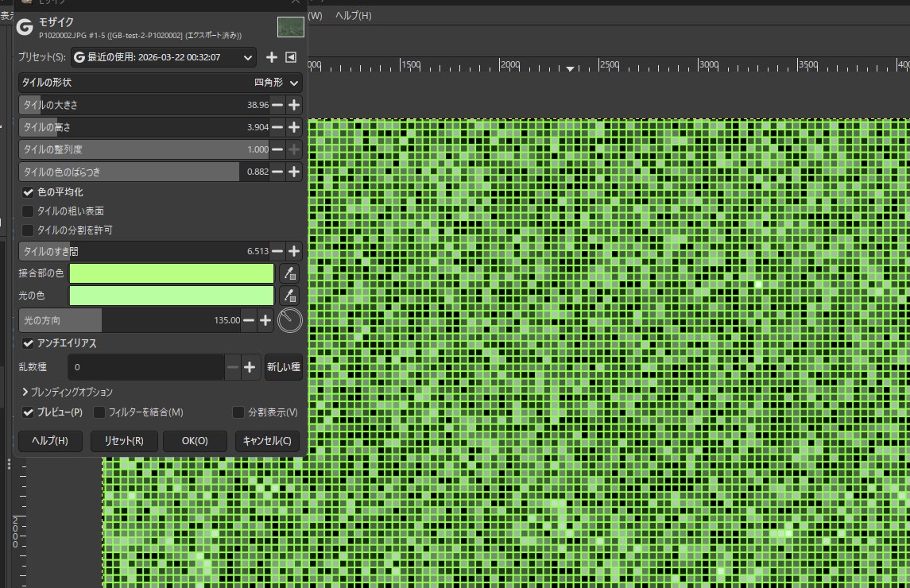Open ヘルプ(H) menu in menu bar
The height and width of the screenshot is (588, 910).
point(354,16)
